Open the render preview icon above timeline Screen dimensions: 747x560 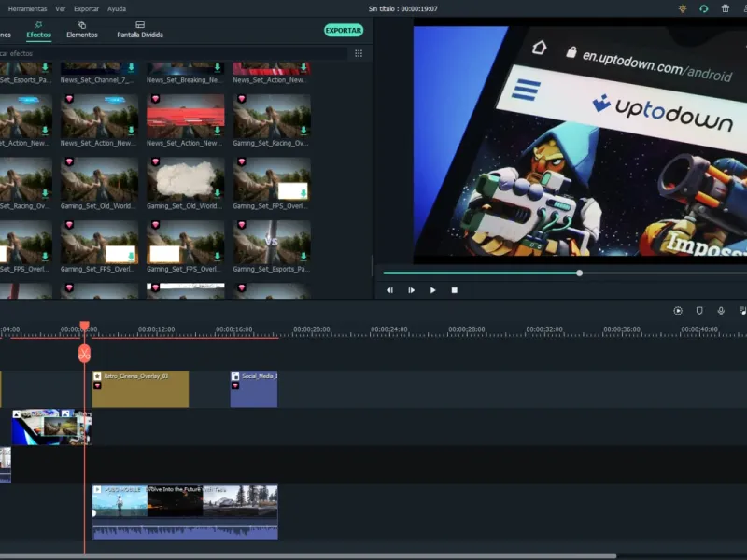pyautogui.click(x=678, y=311)
